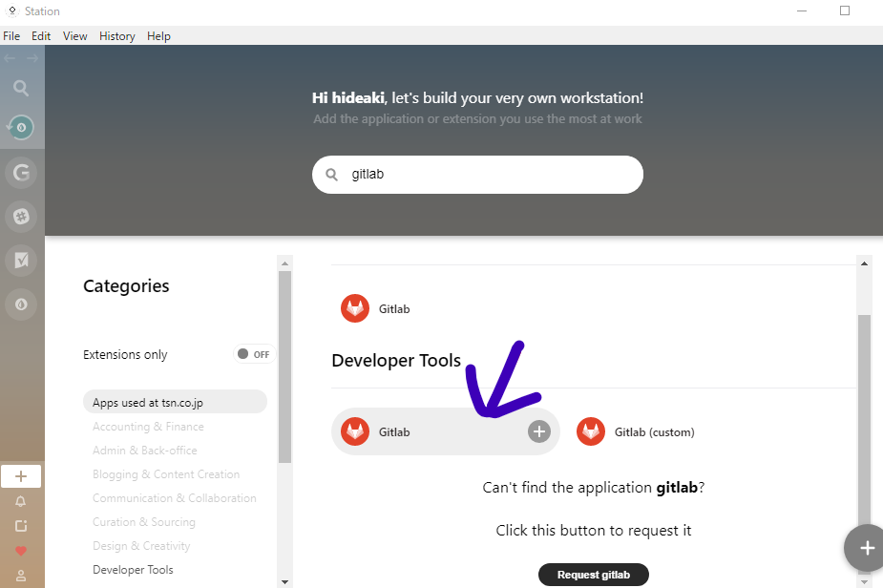Click the note icon in the sidebar

tap(21, 526)
